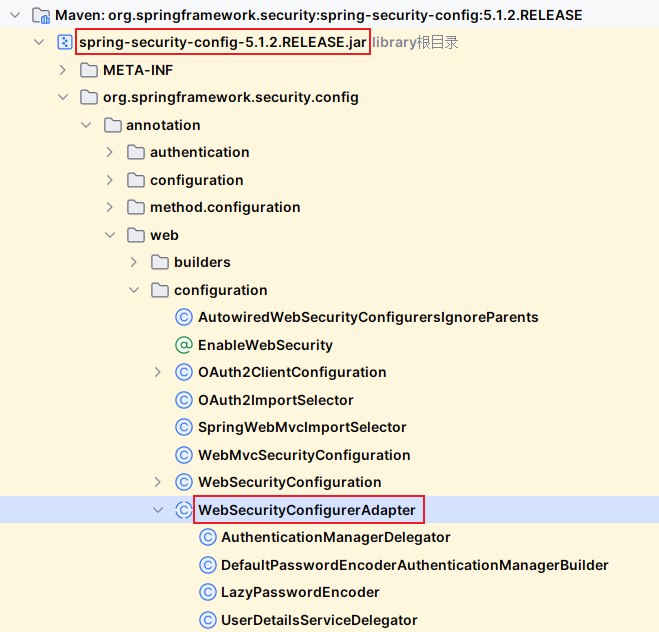Expand the OAuth2ClientConfiguration class node
659x632 pixels.
[x=158, y=372]
